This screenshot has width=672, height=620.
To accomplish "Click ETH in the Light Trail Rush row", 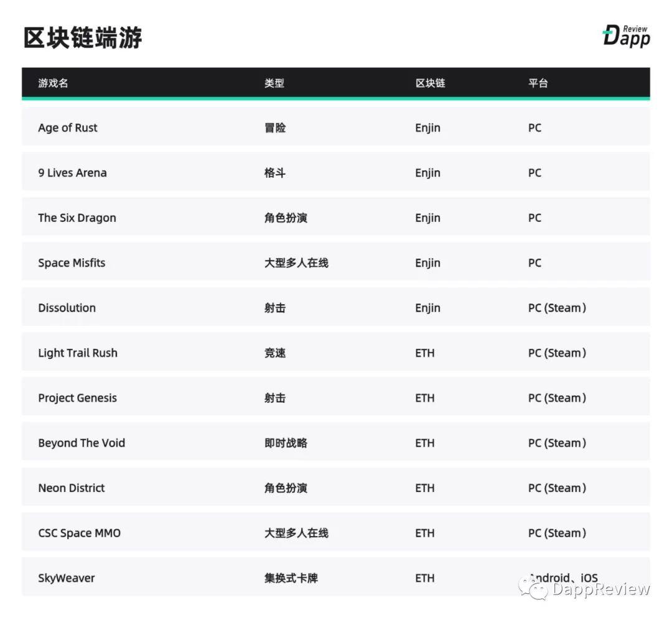I will click(x=425, y=353).
